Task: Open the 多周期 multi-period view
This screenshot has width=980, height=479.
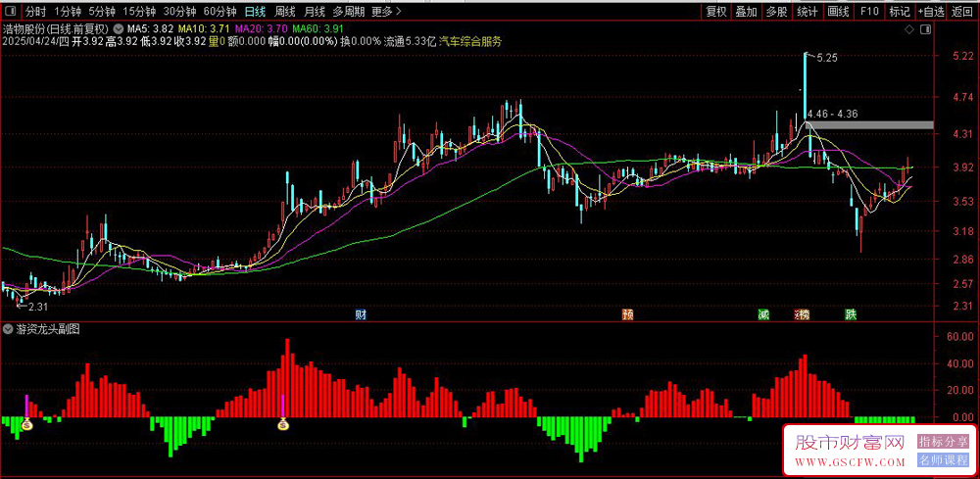Action: pyautogui.click(x=348, y=11)
